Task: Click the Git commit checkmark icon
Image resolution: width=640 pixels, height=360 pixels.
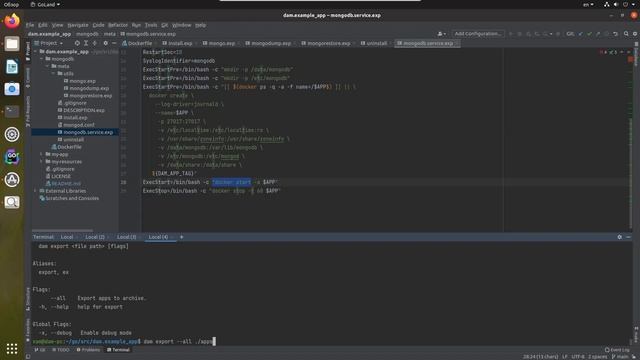Action: 589,34
